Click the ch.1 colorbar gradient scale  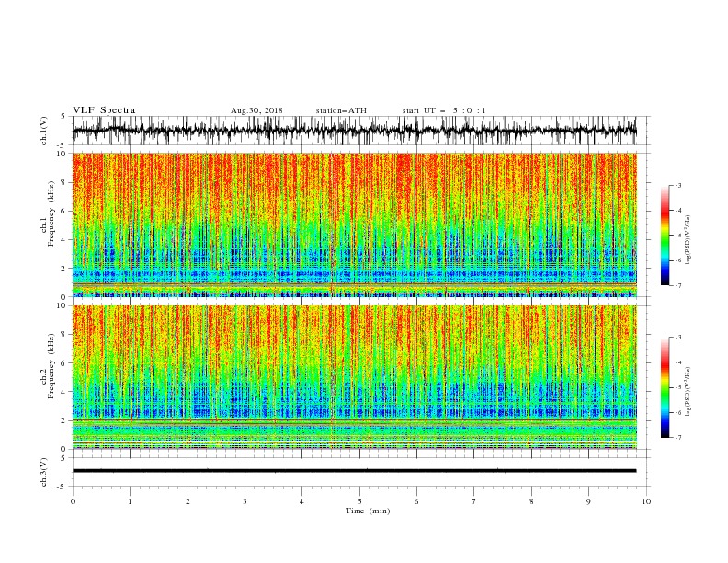[x=665, y=236]
